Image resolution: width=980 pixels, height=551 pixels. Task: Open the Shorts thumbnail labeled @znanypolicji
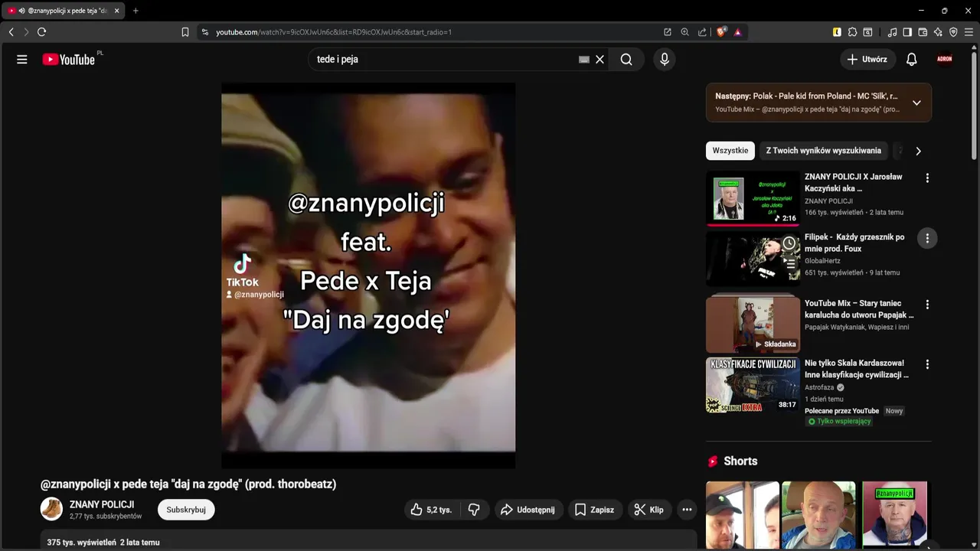tap(894, 514)
